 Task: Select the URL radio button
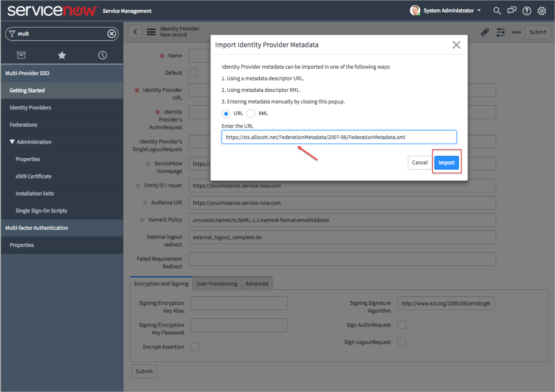226,114
